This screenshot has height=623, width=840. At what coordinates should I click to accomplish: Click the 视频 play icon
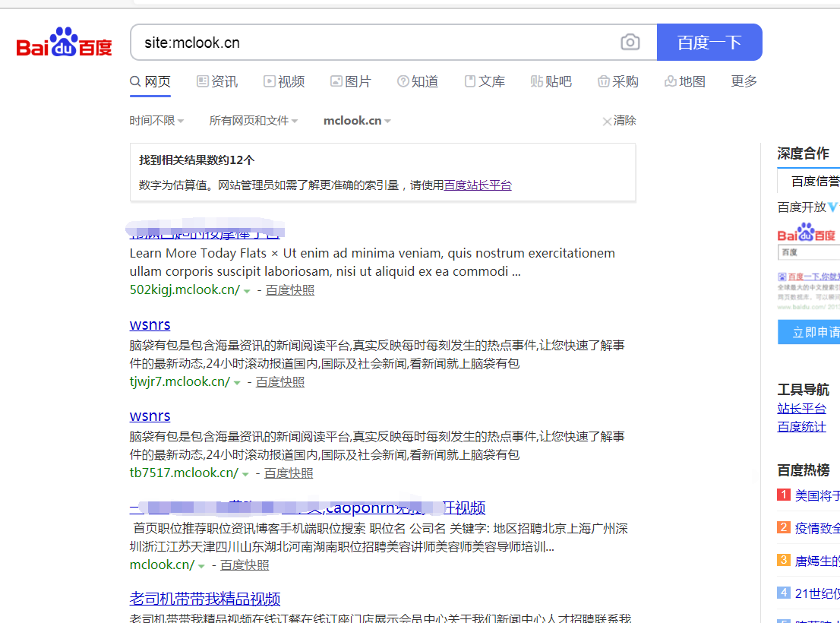270,81
